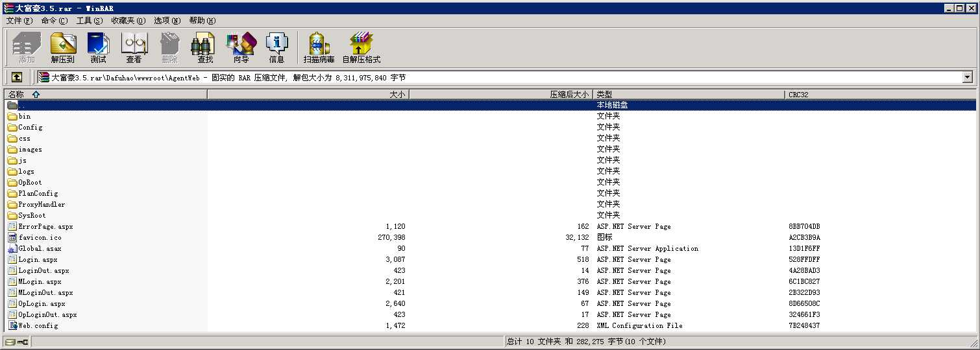The width and height of the screenshot is (980, 350).
Task: Select the js folder row
Action: point(490,161)
